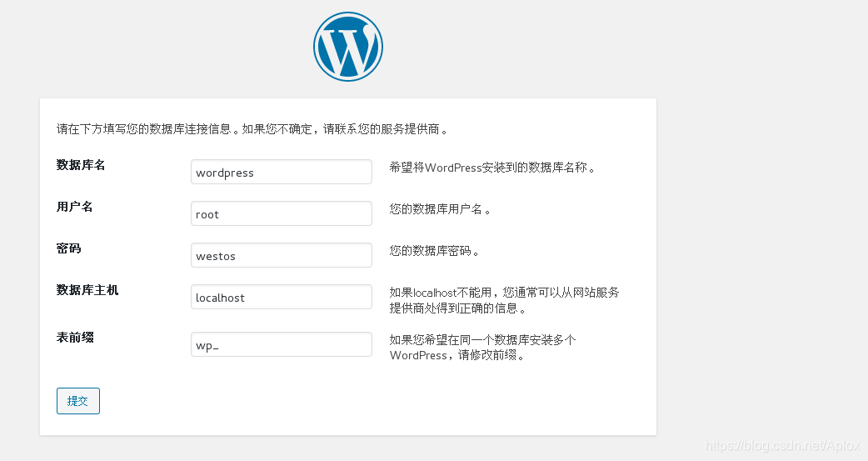The height and width of the screenshot is (461, 868).
Task: Click the description 您的数据库用户名。
Action: pyautogui.click(x=440, y=209)
